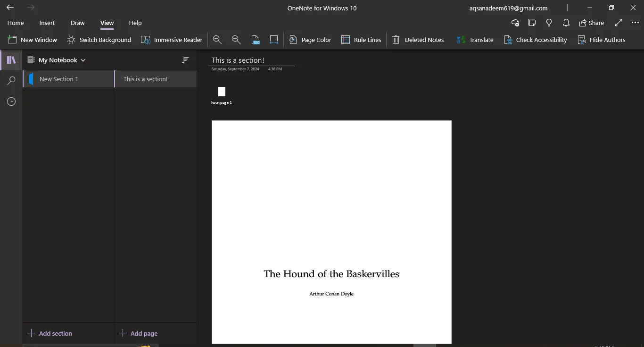
Task: Open the search magnifier in the sidebar
Action: (x=11, y=81)
